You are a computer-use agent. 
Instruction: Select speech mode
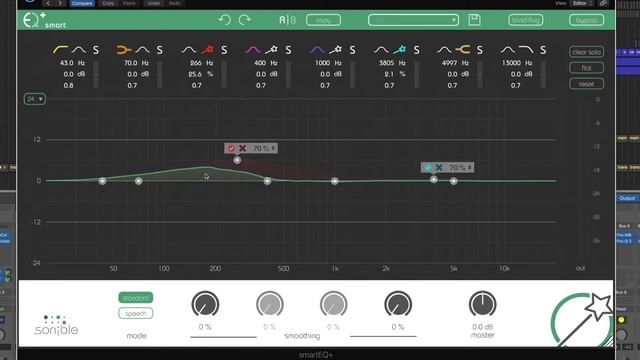point(136,313)
